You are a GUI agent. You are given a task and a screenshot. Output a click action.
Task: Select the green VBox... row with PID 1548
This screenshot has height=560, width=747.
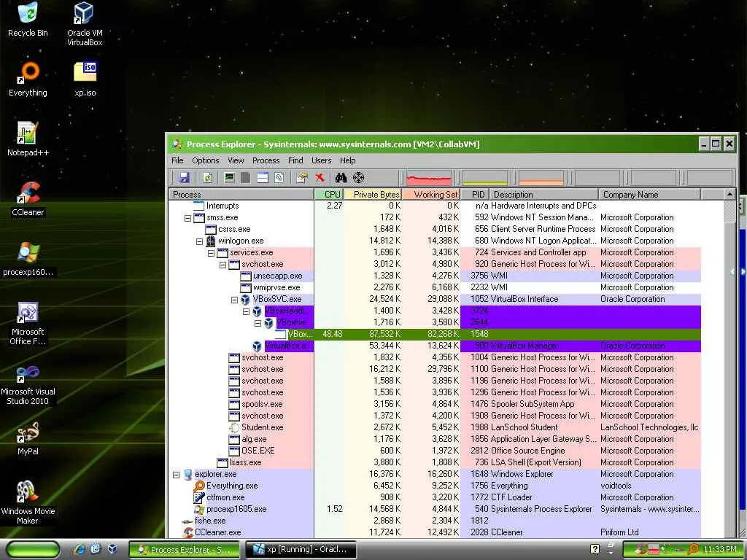pos(487,334)
